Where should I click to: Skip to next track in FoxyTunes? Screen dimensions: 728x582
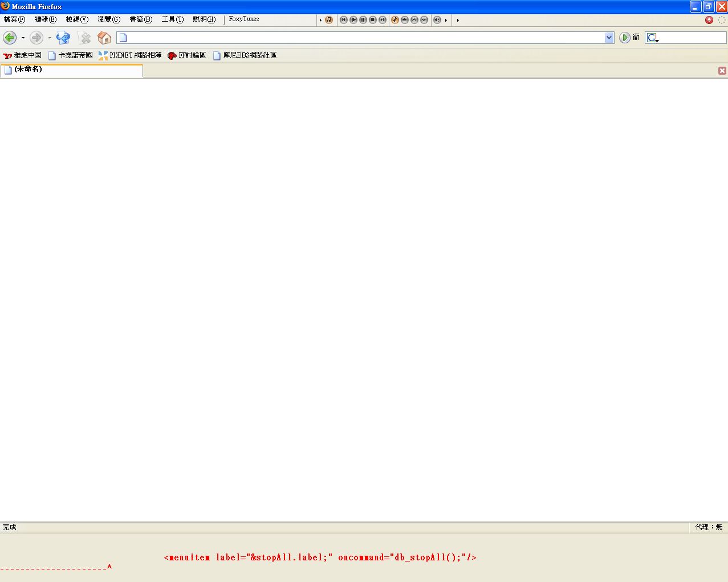[383, 20]
